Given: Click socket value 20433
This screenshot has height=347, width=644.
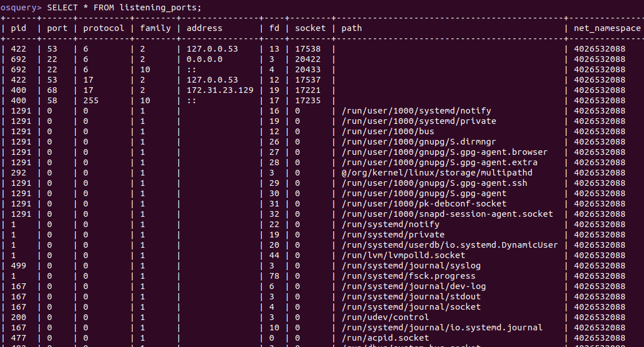Looking at the screenshot, I should point(308,69).
